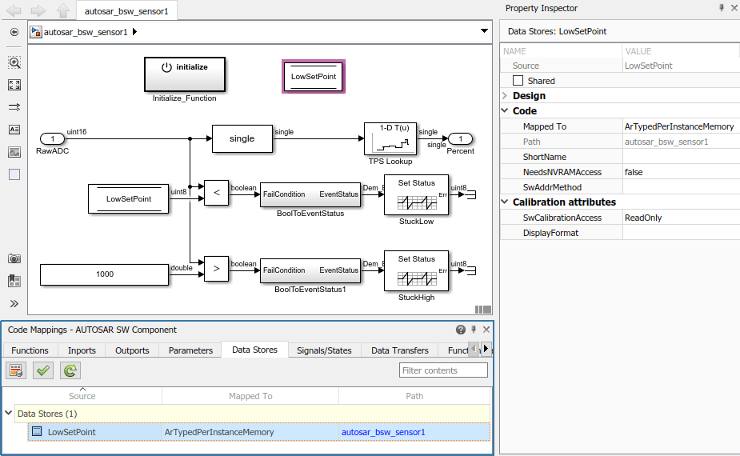This screenshot has width=740, height=456.
Task: Click the Zoom In tool in left palette
Action: tap(15, 62)
